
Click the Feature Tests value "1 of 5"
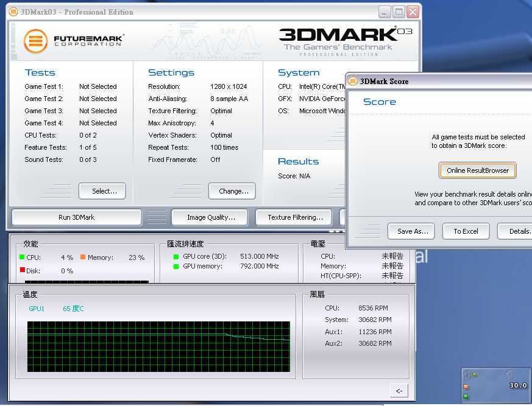coord(88,147)
